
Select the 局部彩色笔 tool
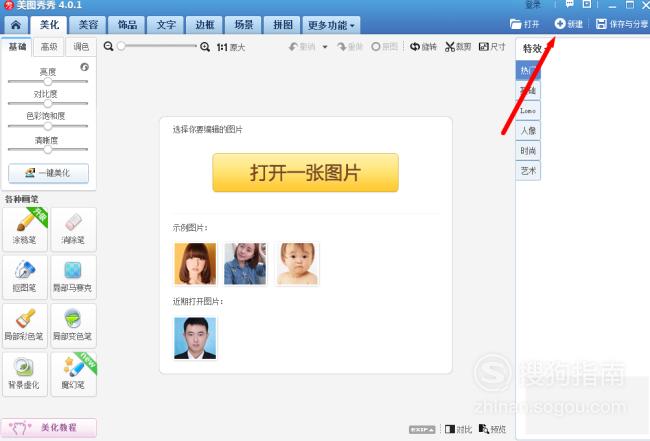click(x=25, y=325)
